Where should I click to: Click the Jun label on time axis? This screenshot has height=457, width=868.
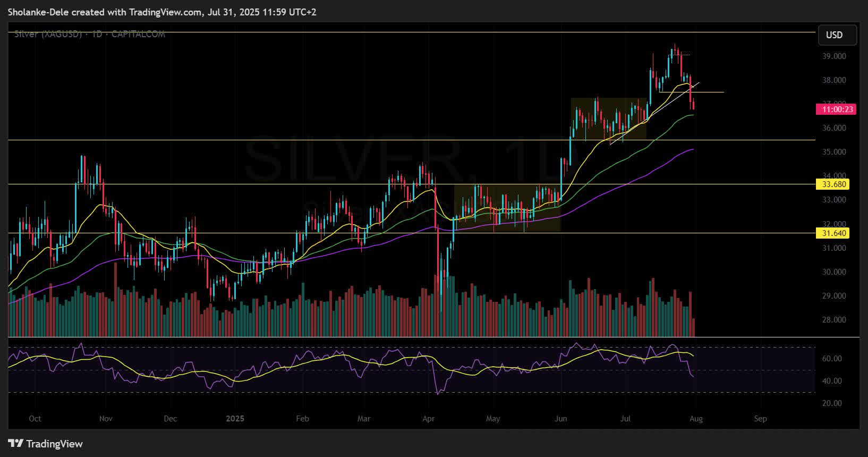(561, 419)
